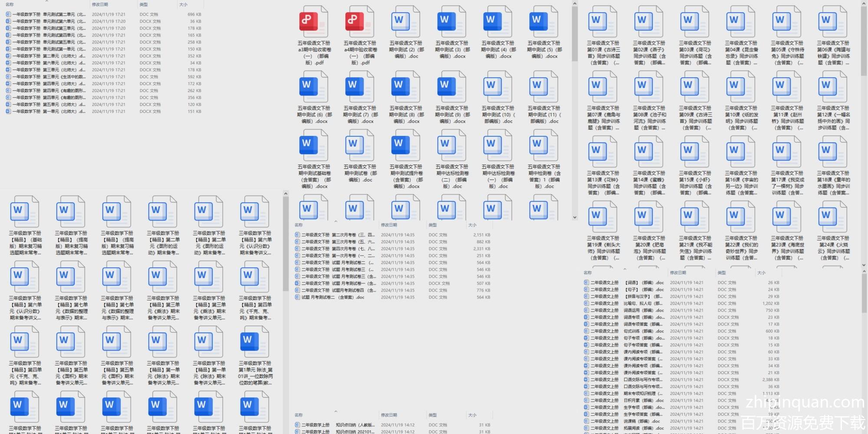Sort 月考卷 file list by 大小 column
The image size is (868, 434).
click(x=473, y=225)
